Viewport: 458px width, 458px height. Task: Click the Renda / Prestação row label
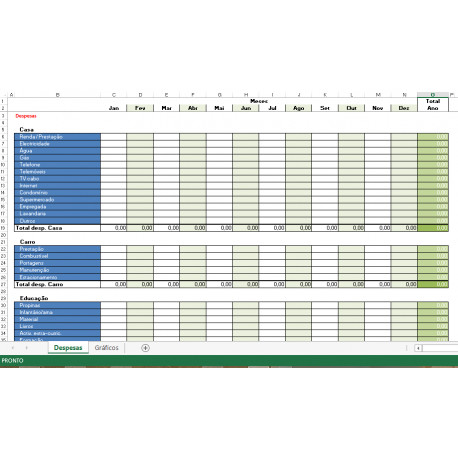[57, 137]
